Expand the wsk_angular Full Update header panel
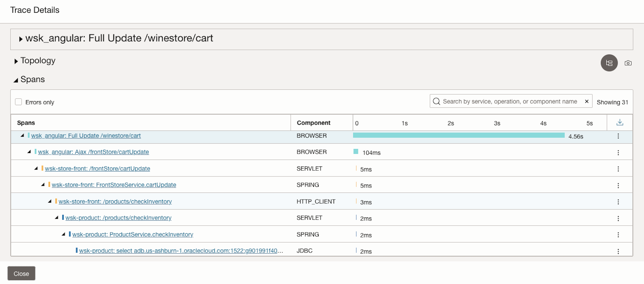 coord(21,39)
